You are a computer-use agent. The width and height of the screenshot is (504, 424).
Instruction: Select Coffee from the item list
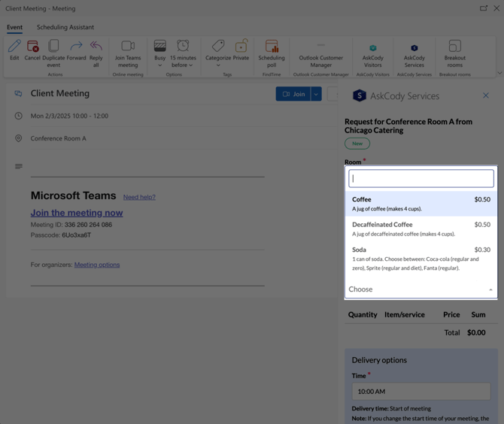tap(421, 204)
